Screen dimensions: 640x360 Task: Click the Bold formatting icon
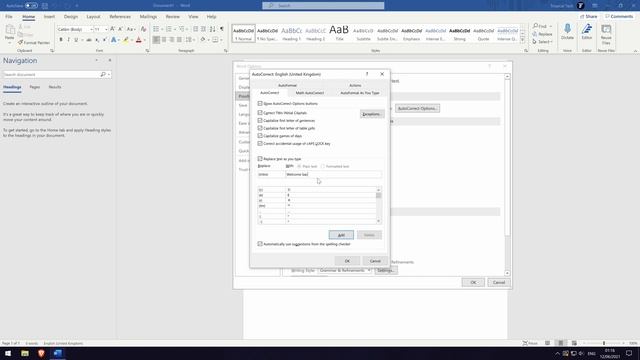(61, 40)
